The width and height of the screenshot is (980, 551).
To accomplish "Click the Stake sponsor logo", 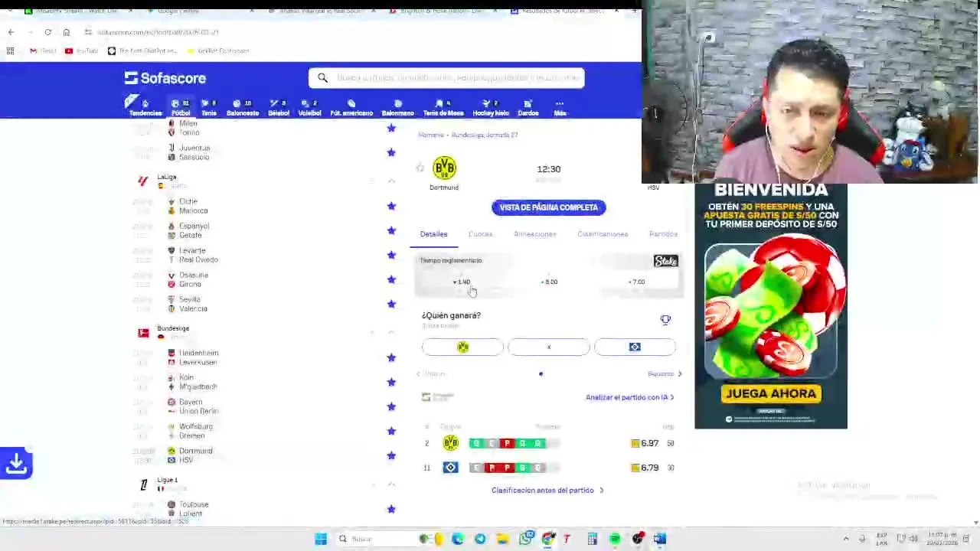I will 665,261.
